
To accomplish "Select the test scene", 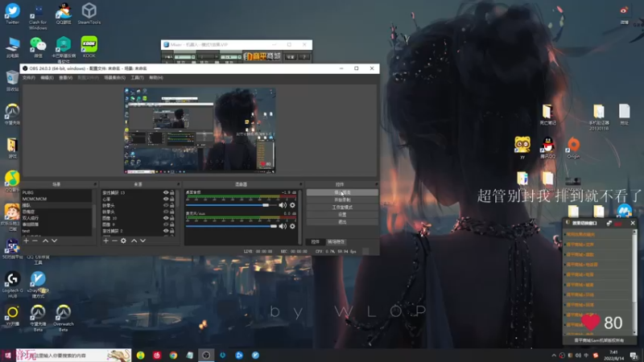I will click(56, 231).
